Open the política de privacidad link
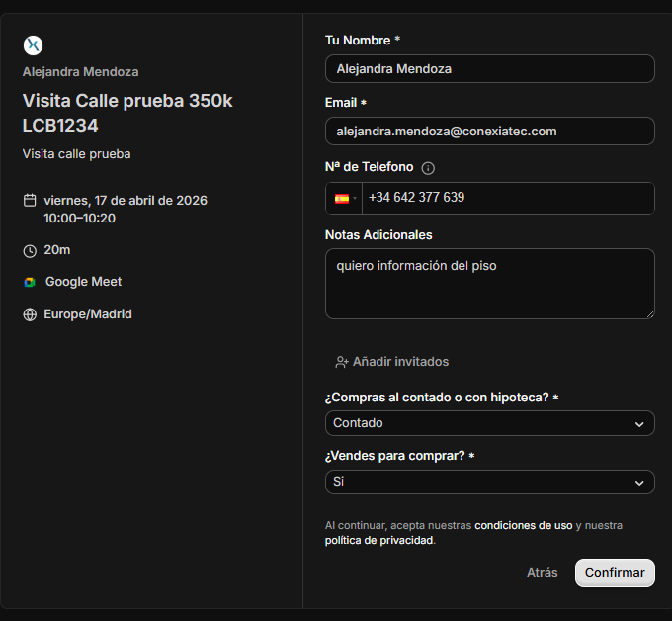The width and height of the screenshot is (672, 621). 378,541
